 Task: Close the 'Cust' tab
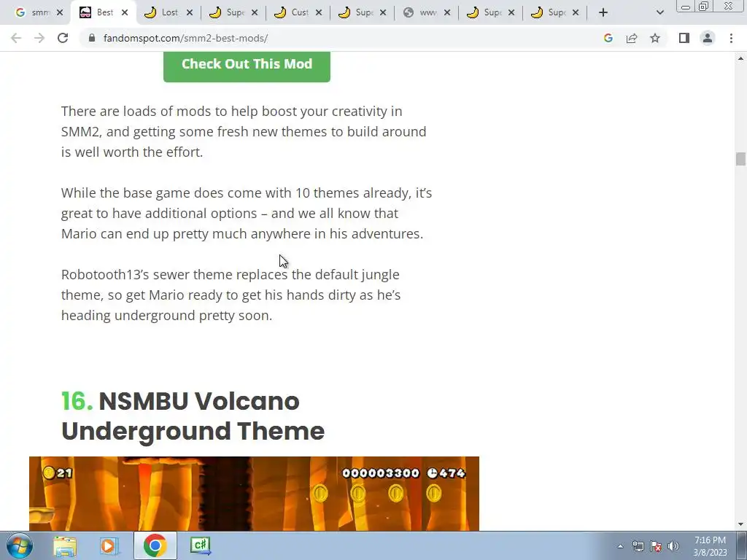pos(319,12)
